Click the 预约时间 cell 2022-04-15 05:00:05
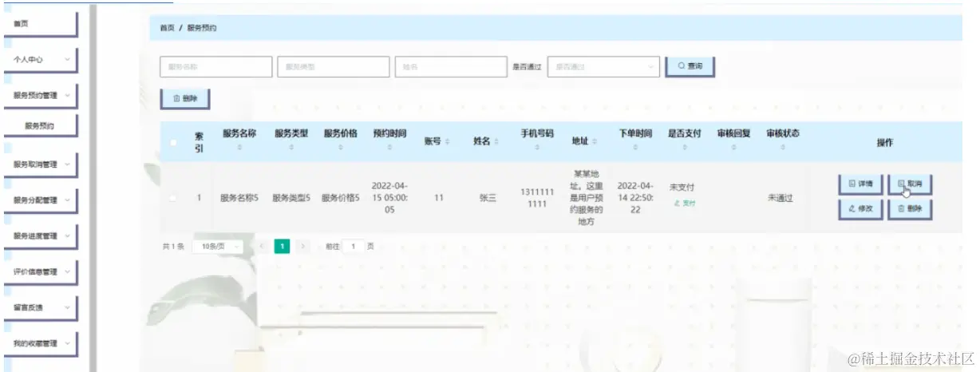Screen dimensions: 980x372 (389, 198)
